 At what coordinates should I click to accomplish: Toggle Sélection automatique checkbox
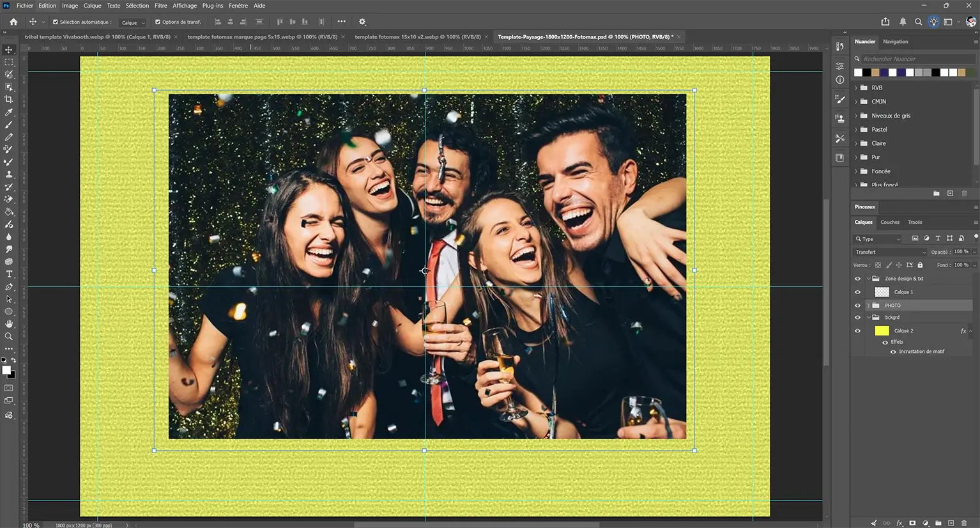[55, 22]
